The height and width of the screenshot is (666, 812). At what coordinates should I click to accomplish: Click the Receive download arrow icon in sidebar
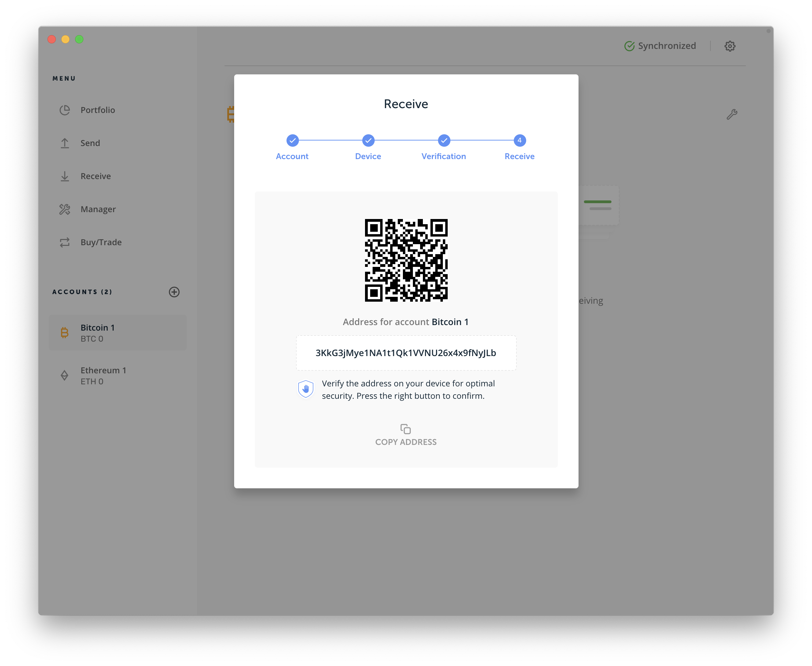click(x=65, y=176)
